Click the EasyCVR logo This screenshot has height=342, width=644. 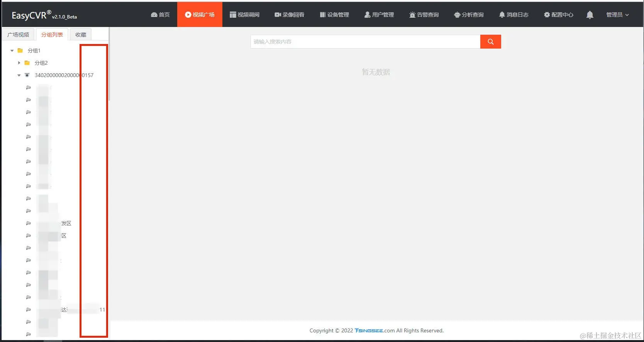(44, 15)
